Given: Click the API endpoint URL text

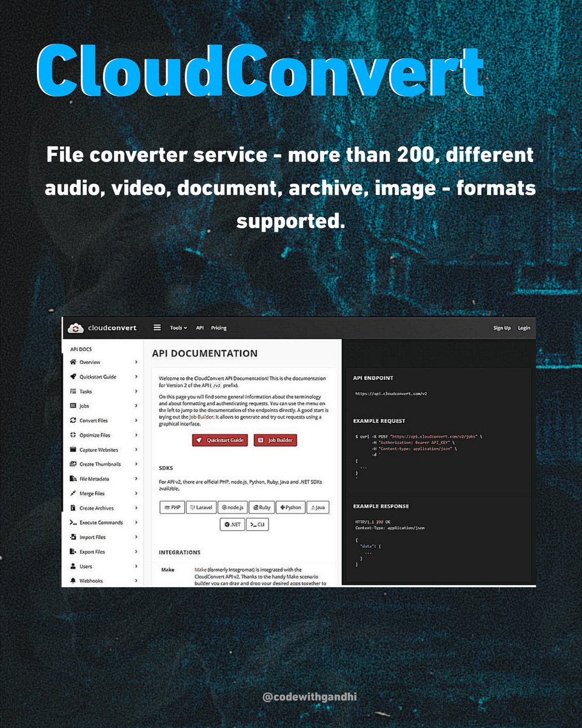Looking at the screenshot, I should pyautogui.click(x=391, y=394).
